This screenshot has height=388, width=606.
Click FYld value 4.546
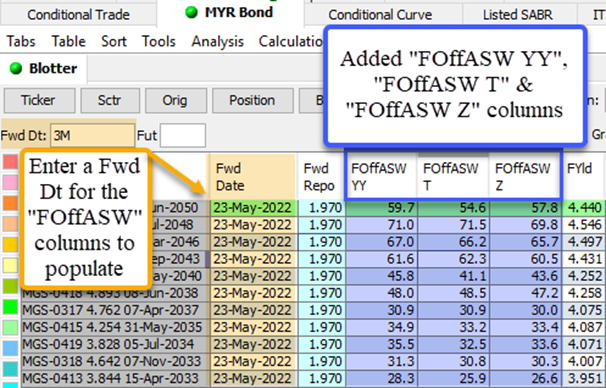click(584, 225)
